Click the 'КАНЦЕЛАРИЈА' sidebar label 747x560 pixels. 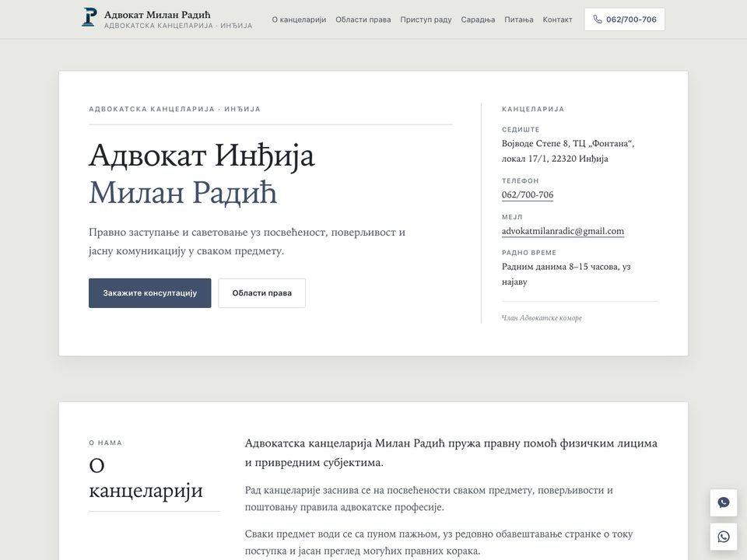click(533, 109)
